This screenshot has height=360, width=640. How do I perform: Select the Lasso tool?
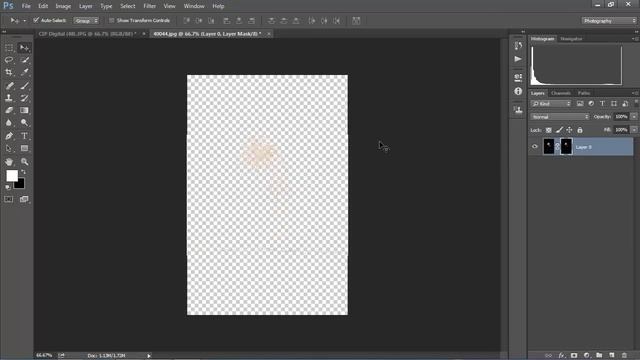click(x=9, y=60)
